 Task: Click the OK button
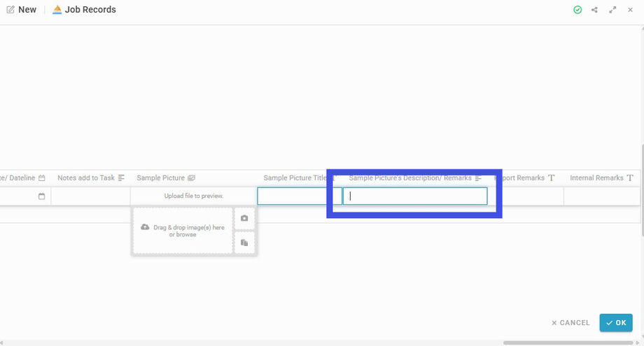pos(616,323)
